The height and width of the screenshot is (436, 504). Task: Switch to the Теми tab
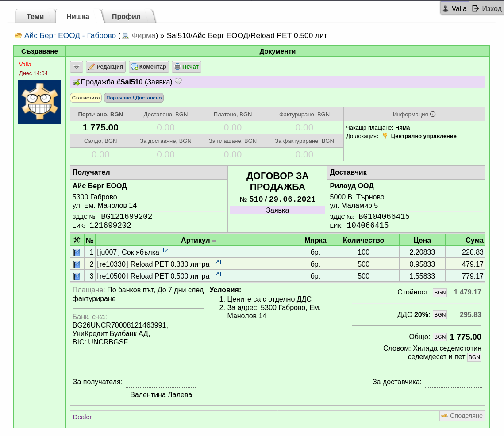click(x=35, y=16)
